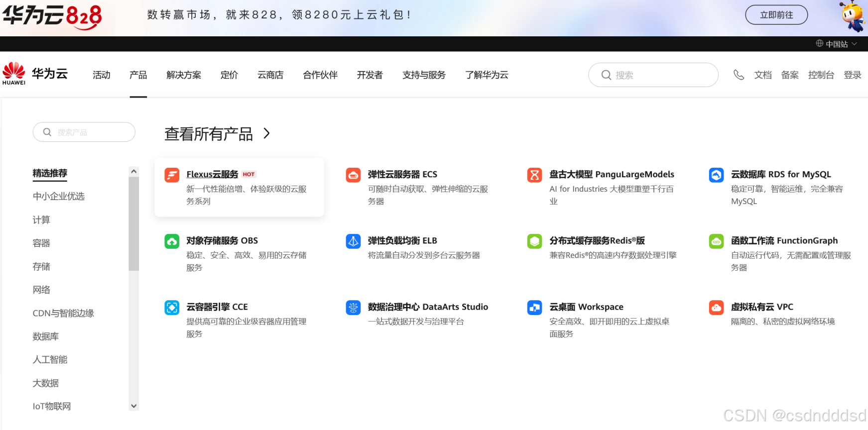Viewport: 868px width, 430px height.
Task: Select the IoT物联网 category
Action: [x=52, y=406]
